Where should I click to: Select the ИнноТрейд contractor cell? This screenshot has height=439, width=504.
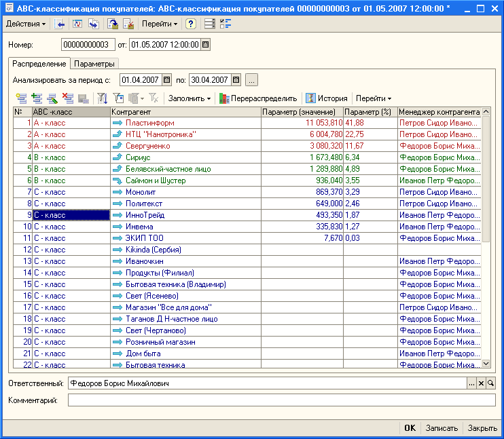click(x=185, y=215)
